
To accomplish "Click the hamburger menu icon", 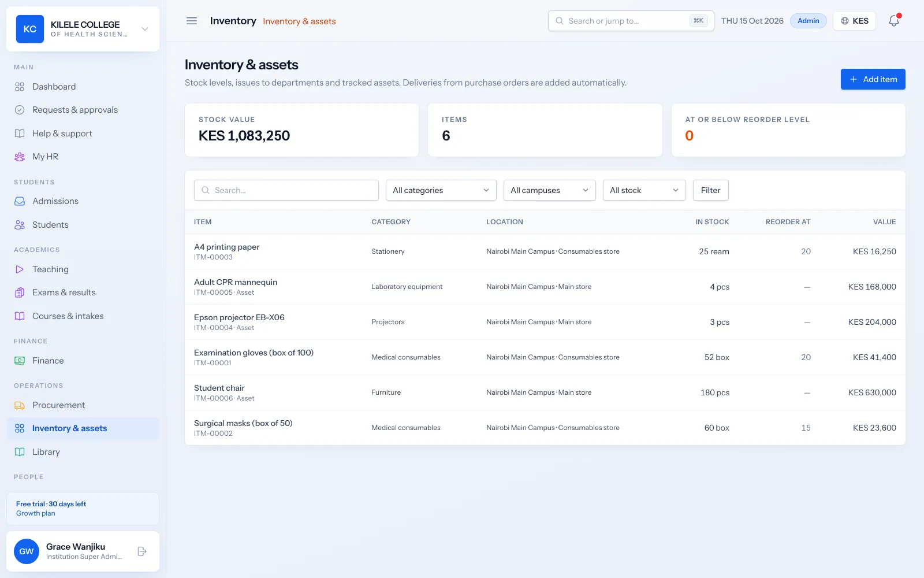I will [192, 21].
